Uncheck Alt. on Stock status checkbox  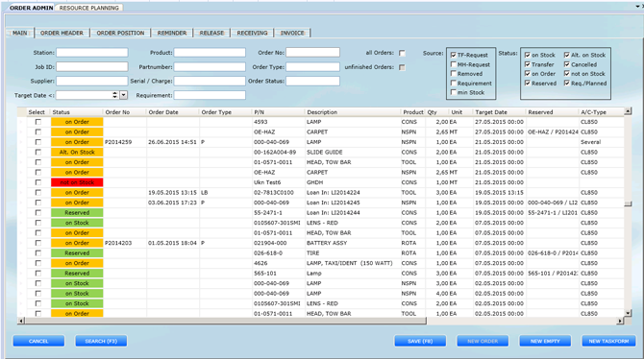click(x=567, y=55)
